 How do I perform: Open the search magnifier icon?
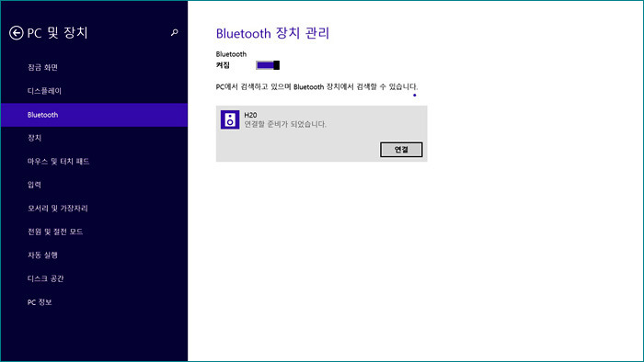(175, 32)
